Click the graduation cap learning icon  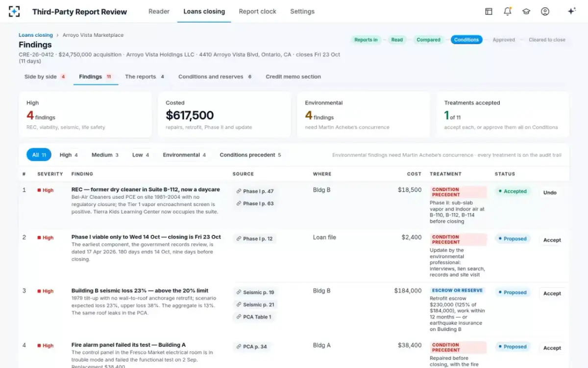[x=526, y=11]
